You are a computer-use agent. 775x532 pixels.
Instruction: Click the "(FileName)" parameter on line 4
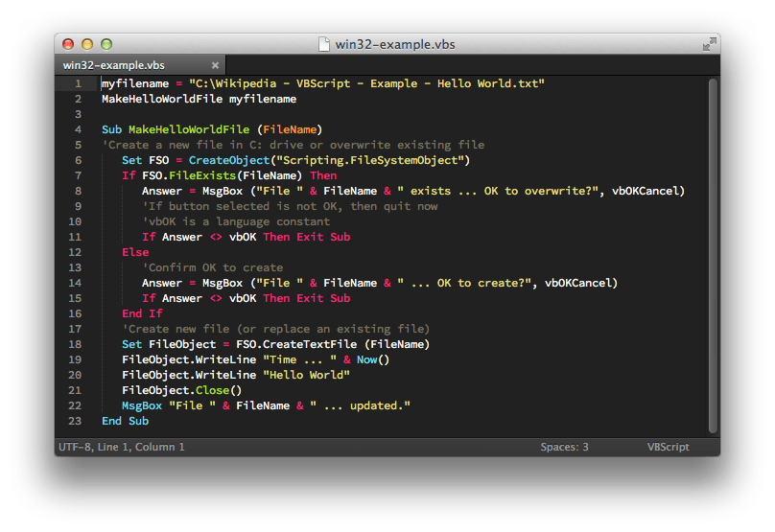point(290,129)
